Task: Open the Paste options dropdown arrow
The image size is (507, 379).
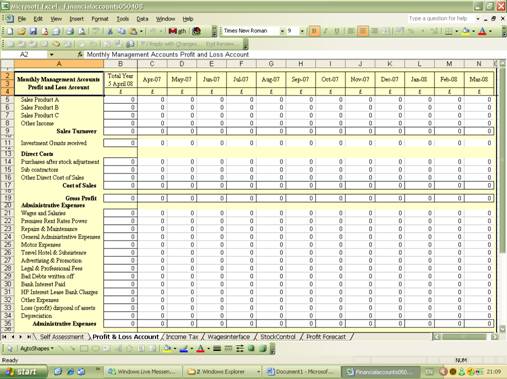Action: point(141,31)
